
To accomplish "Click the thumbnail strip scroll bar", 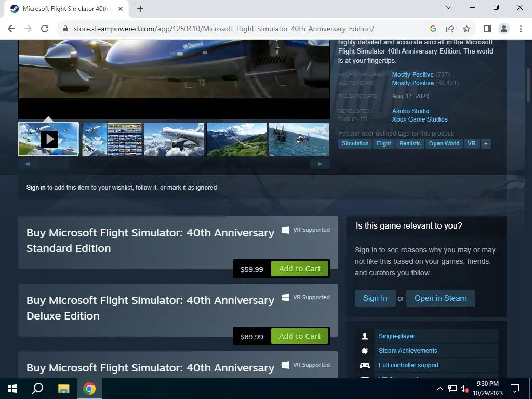I will pos(174,164).
